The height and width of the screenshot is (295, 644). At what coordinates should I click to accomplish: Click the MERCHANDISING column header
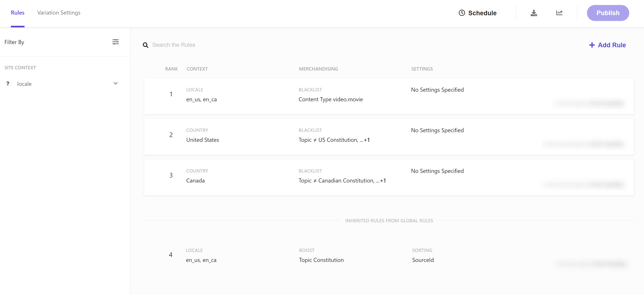click(318, 69)
